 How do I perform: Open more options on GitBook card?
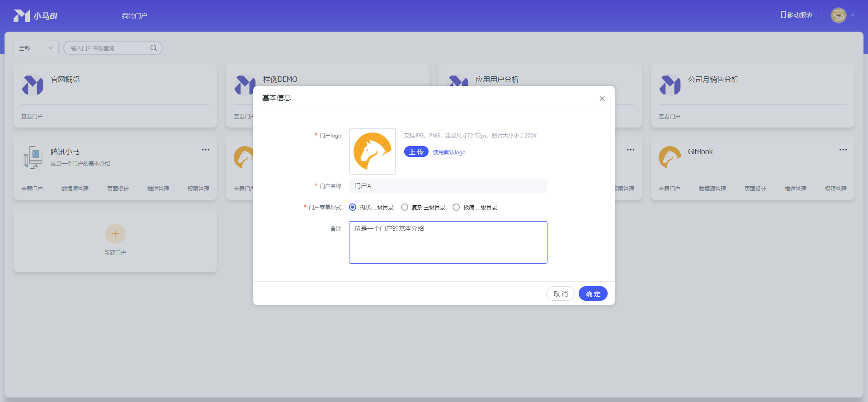click(843, 150)
